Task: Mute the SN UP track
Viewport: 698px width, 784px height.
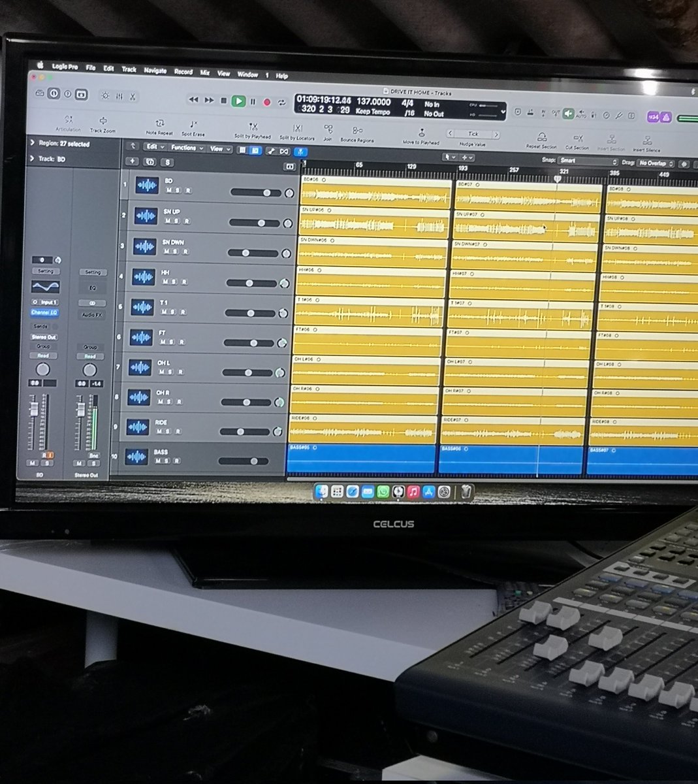Action: [168, 221]
